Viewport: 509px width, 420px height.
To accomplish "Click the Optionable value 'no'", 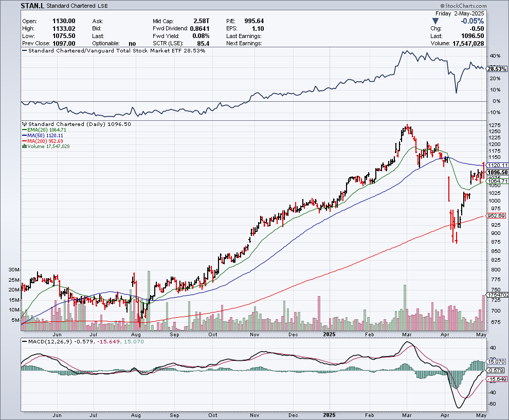I will pyautogui.click(x=132, y=44).
